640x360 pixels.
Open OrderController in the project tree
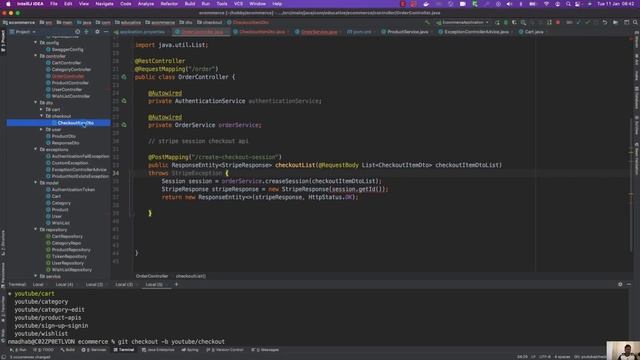pyautogui.click(x=68, y=76)
